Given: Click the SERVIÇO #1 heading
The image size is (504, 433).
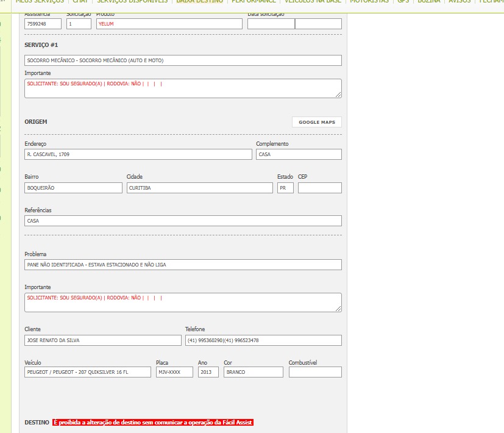Looking at the screenshot, I should 41,45.
